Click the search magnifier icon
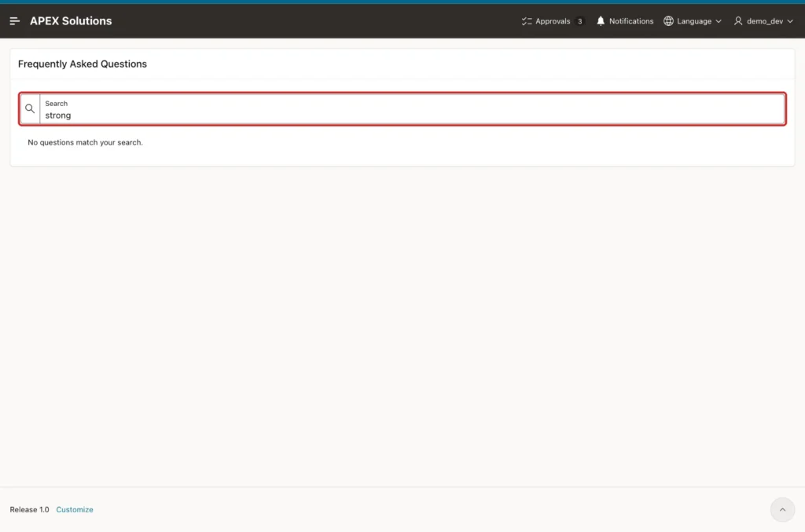Screen dimensions: 805x532 pyautogui.click(x=30, y=108)
